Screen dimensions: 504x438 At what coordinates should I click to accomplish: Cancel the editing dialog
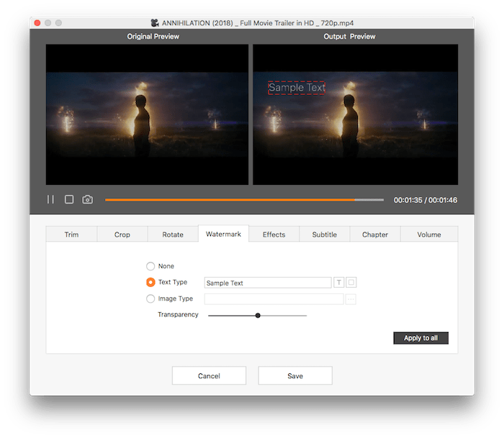pyautogui.click(x=209, y=375)
